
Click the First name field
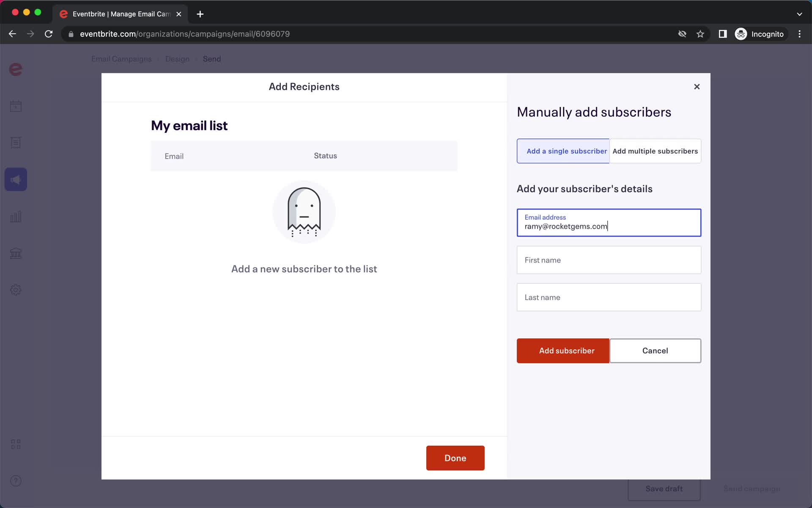coord(609,260)
